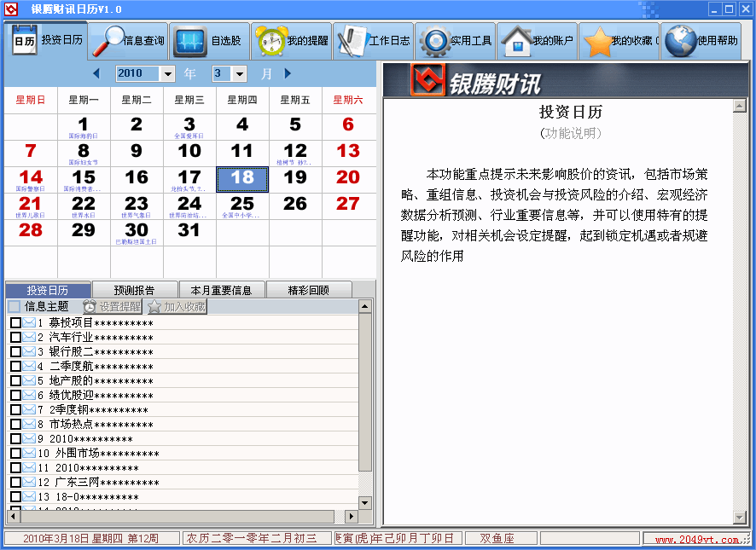Toggle the 信息主题 select-all checkbox
Image resolution: width=756 pixels, height=550 pixels.
coord(15,306)
